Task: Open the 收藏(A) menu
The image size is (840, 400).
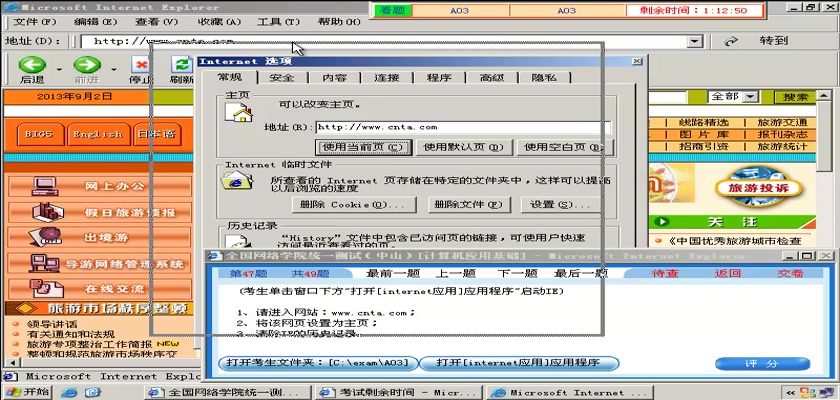Action: [219, 22]
